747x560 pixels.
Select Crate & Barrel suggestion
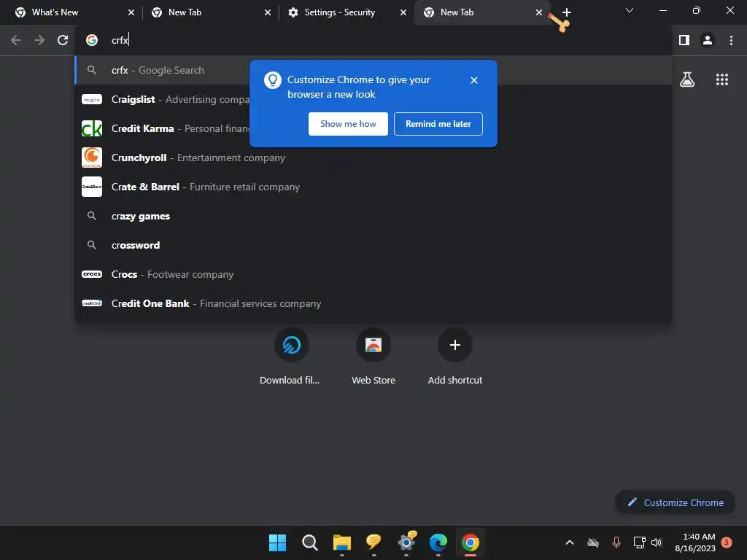tap(373, 187)
